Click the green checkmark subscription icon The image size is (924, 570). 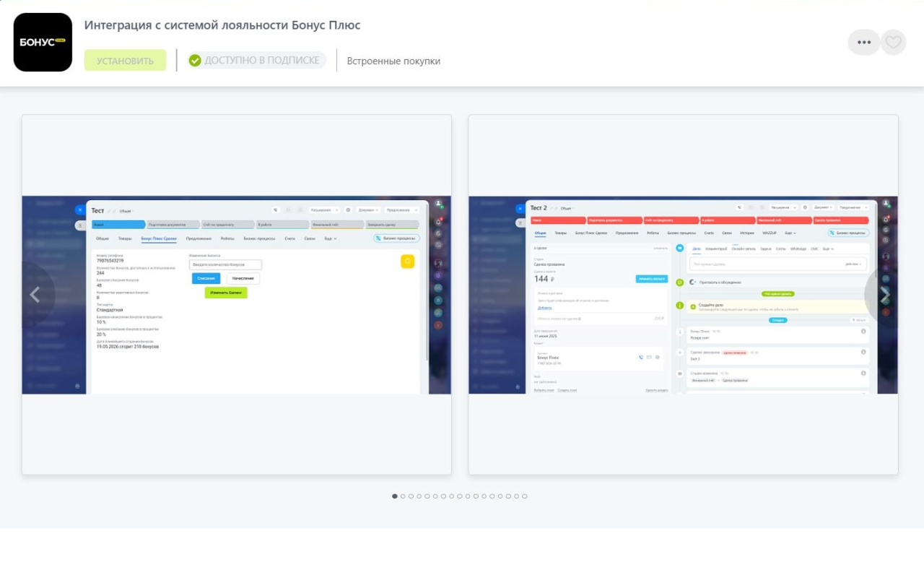pyautogui.click(x=195, y=60)
